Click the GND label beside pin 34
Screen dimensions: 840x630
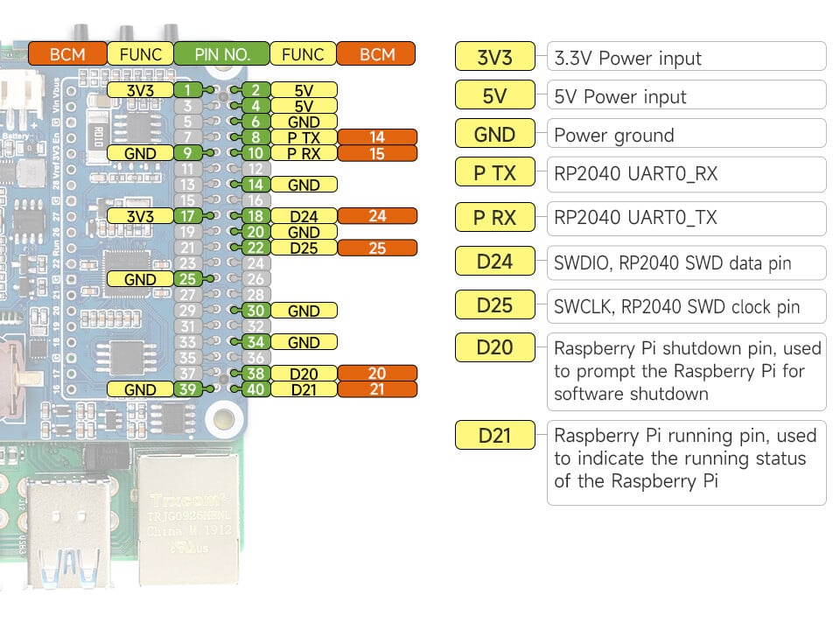pos(304,342)
